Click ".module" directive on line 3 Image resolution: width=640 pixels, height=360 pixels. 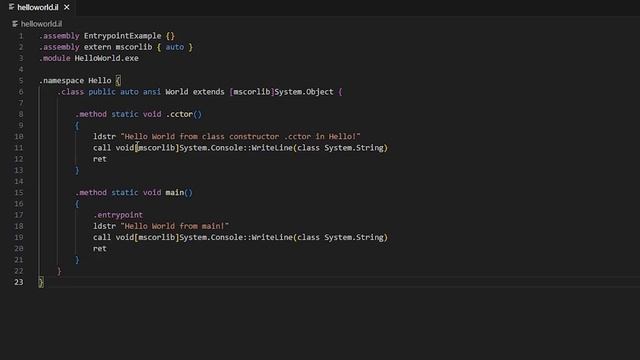pyautogui.click(x=54, y=58)
